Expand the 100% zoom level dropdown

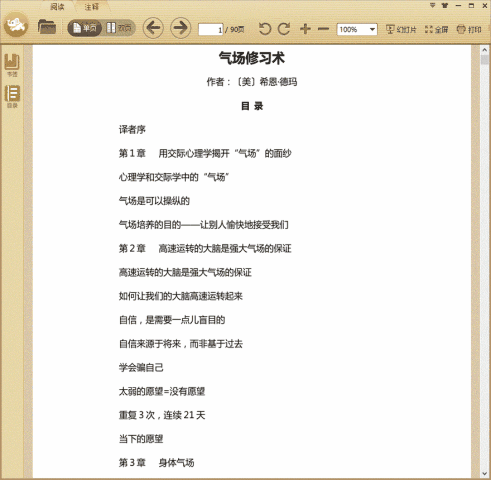372,29
